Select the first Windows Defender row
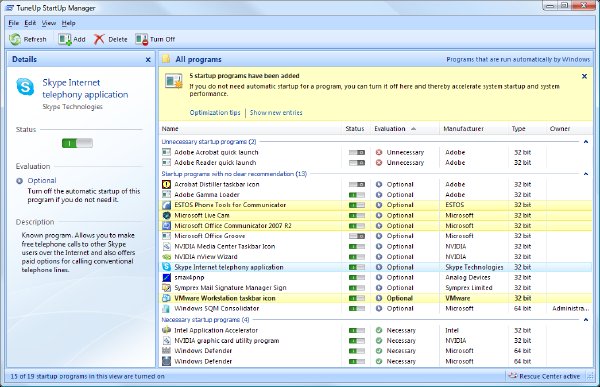The height and width of the screenshot is (387, 600). tap(375, 351)
